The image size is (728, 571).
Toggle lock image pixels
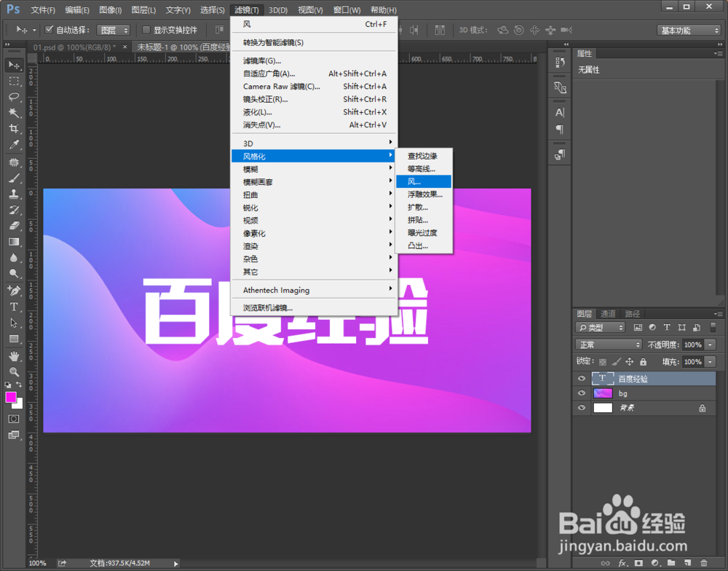tap(616, 361)
